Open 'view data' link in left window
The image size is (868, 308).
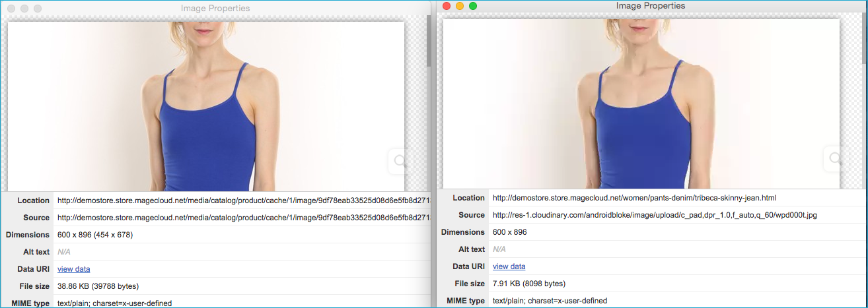[x=74, y=269]
